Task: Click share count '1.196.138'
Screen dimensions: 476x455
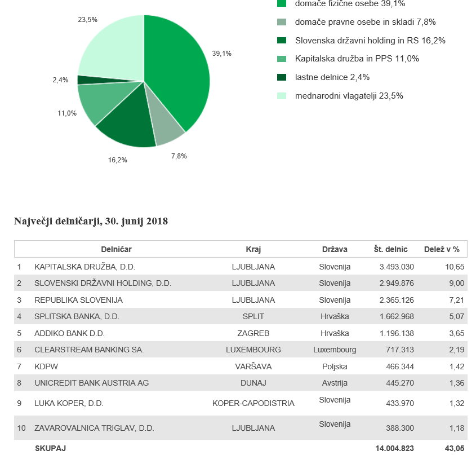Action: 397,333
